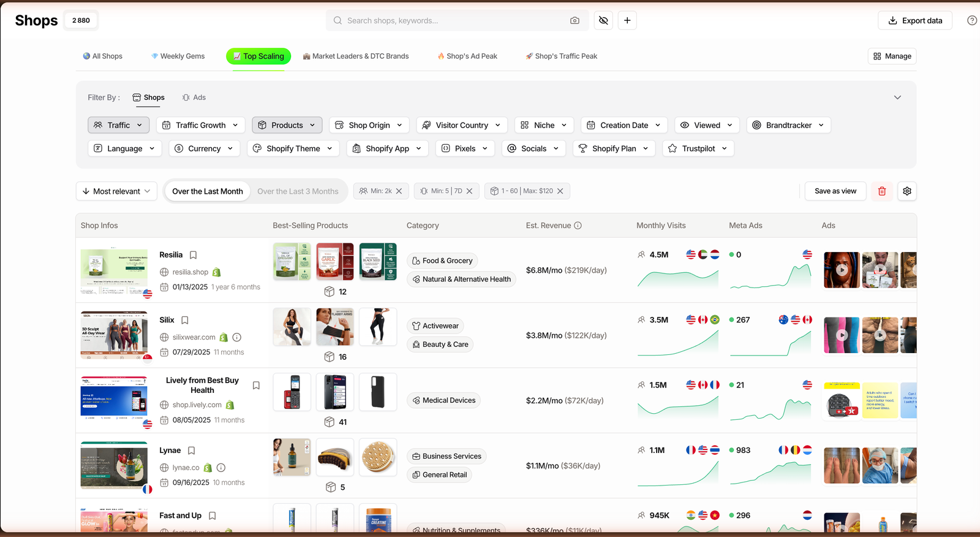The width and height of the screenshot is (980, 537).
Task: Remove the 1 - 60 | Max: $120 filter
Action: (560, 191)
